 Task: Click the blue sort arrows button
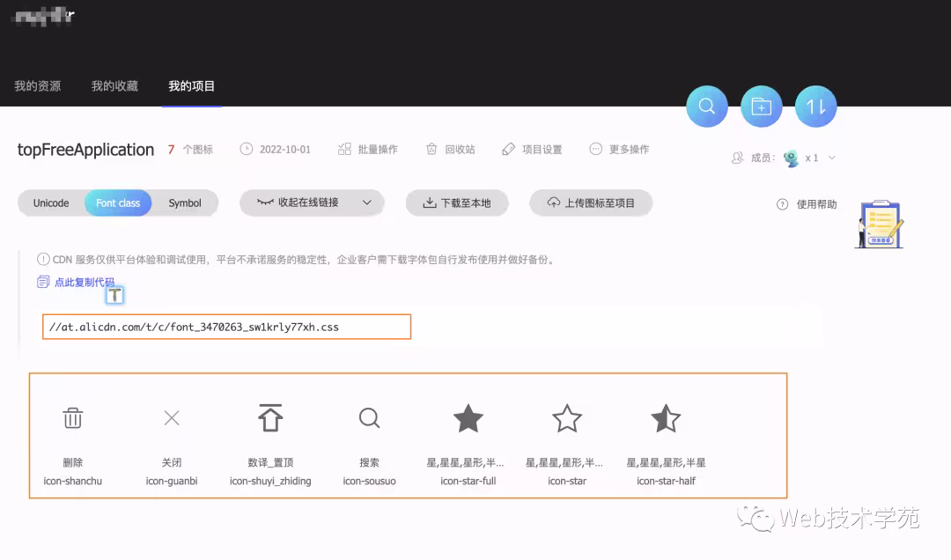(x=815, y=107)
